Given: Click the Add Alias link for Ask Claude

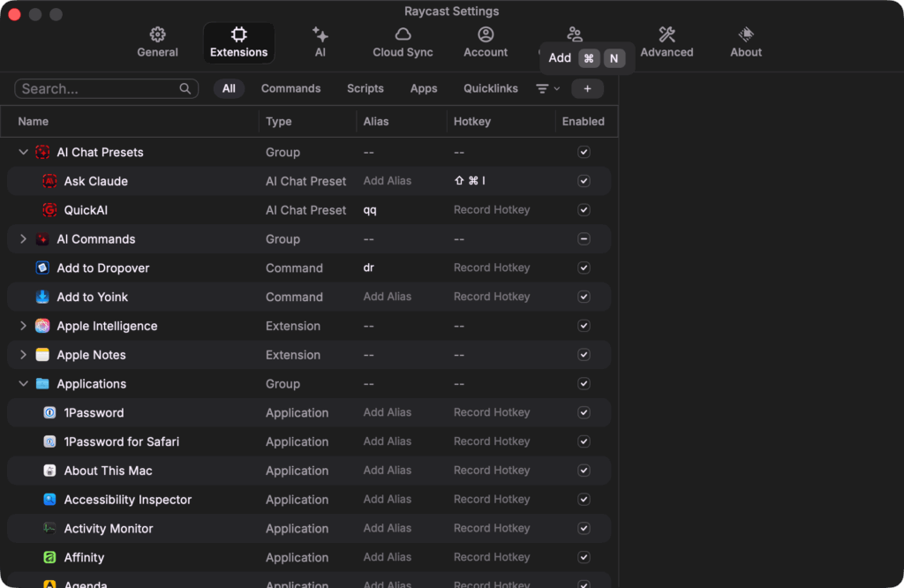Looking at the screenshot, I should tap(388, 181).
